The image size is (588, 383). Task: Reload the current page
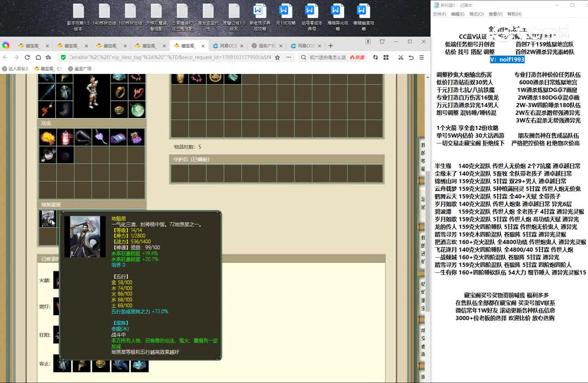tap(27, 57)
